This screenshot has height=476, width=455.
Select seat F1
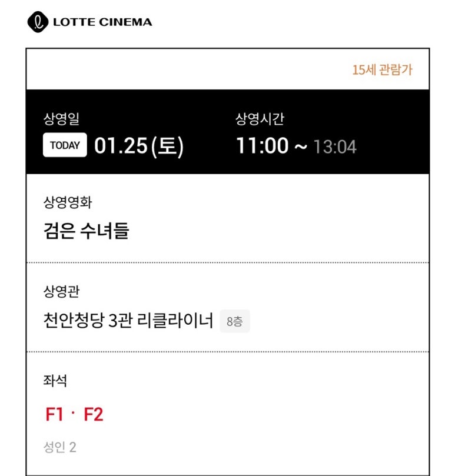(54, 414)
